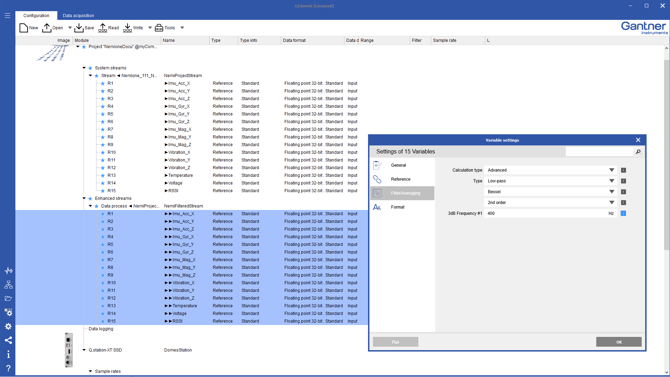Click the search magnifier icon in dialog
The image size is (670, 377).
click(x=638, y=152)
